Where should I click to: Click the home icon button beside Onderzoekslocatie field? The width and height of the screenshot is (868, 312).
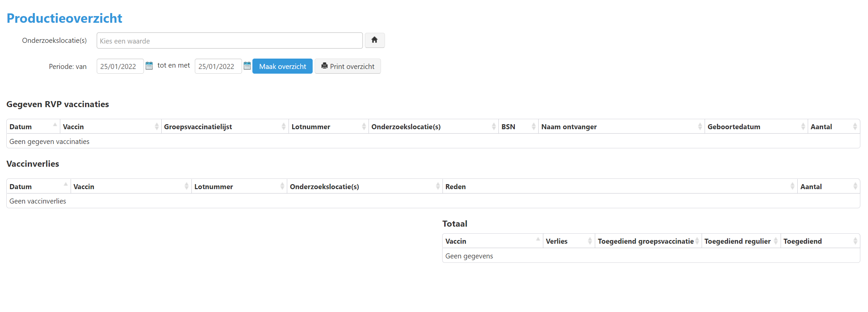(374, 41)
